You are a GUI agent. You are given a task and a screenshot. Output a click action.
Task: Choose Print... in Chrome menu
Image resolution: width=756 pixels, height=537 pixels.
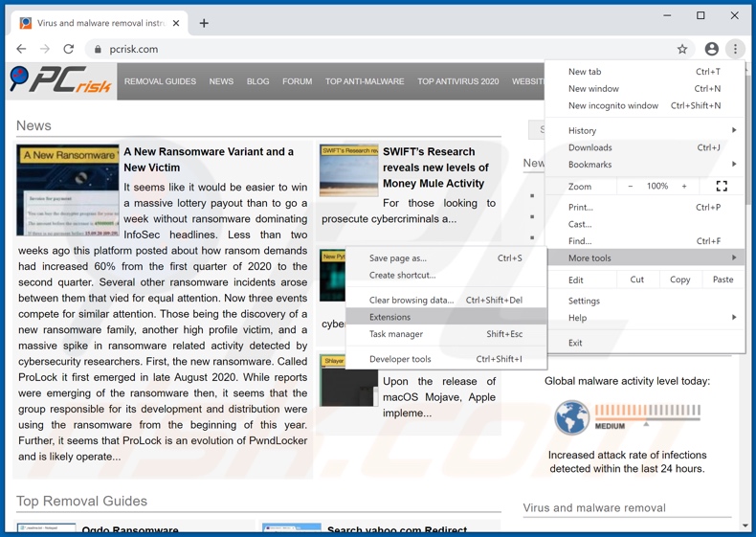pos(645,207)
